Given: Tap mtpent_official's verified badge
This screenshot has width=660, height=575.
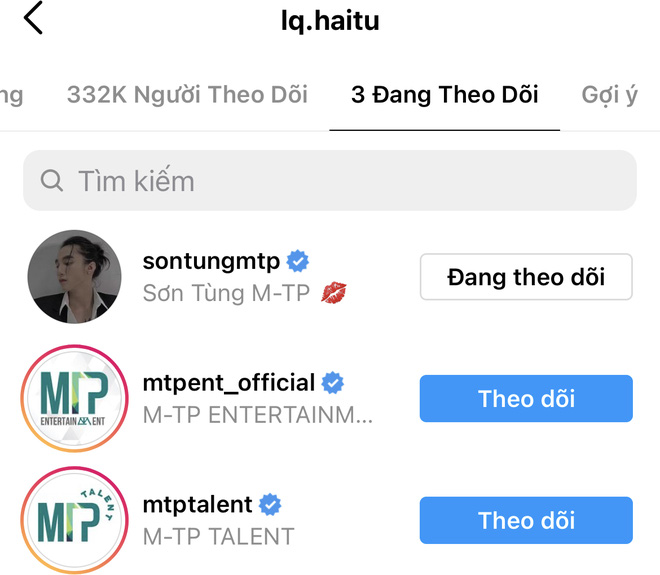Looking at the screenshot, I should click(332, 383).
